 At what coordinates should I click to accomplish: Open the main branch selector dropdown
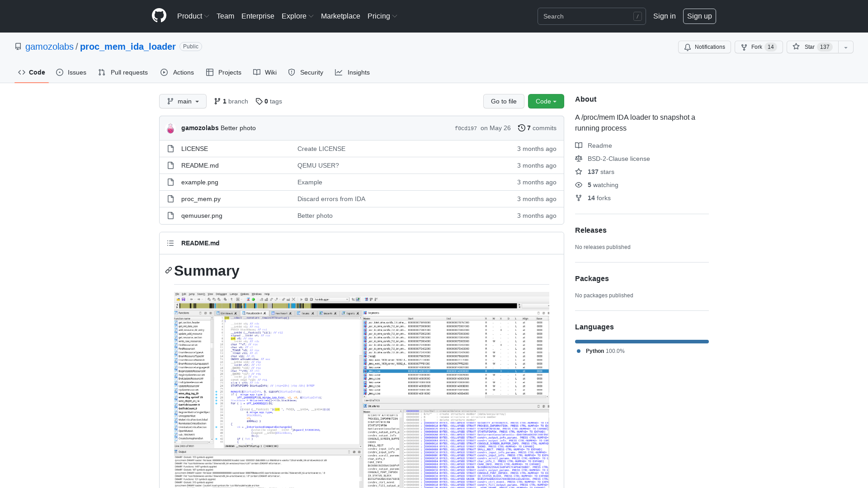click(x=183, y=101)
